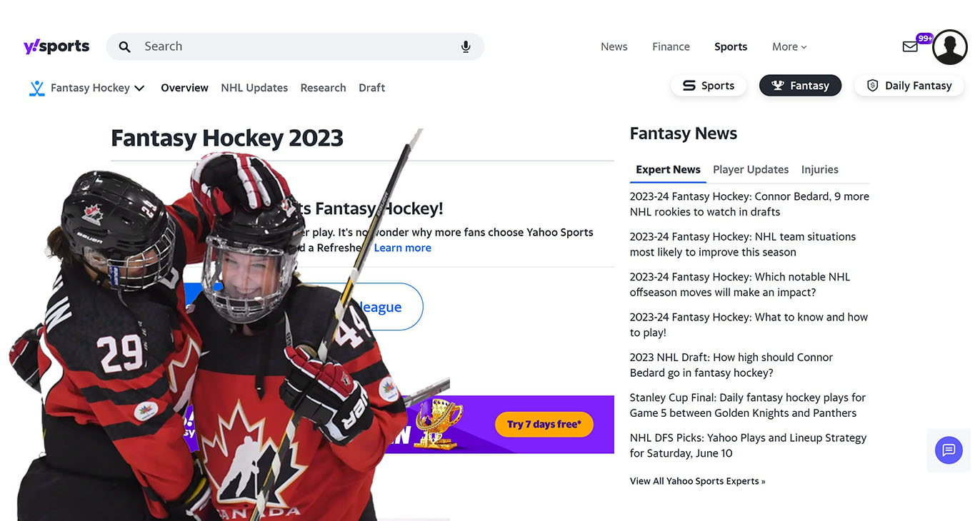Click Try 7 days free button
The height and width of the screenshot is (521, 980).
point(544,424)
